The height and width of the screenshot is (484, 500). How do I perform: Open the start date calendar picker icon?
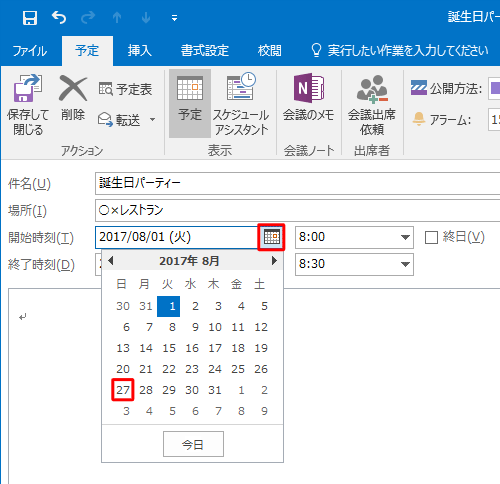pyautogui.click(x=271, y=237)
